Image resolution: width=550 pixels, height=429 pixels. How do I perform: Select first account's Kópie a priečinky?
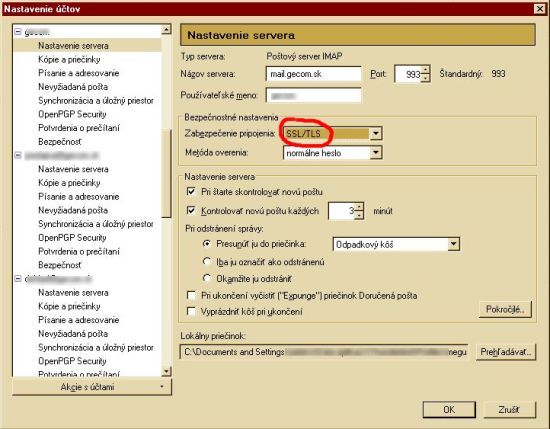(69, 59)
